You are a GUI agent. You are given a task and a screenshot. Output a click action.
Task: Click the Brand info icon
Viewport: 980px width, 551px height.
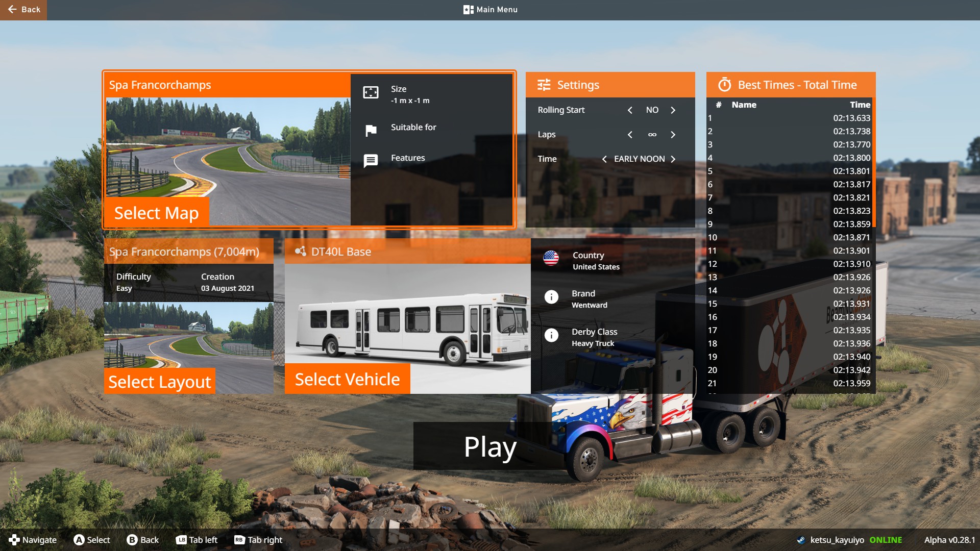551,297
